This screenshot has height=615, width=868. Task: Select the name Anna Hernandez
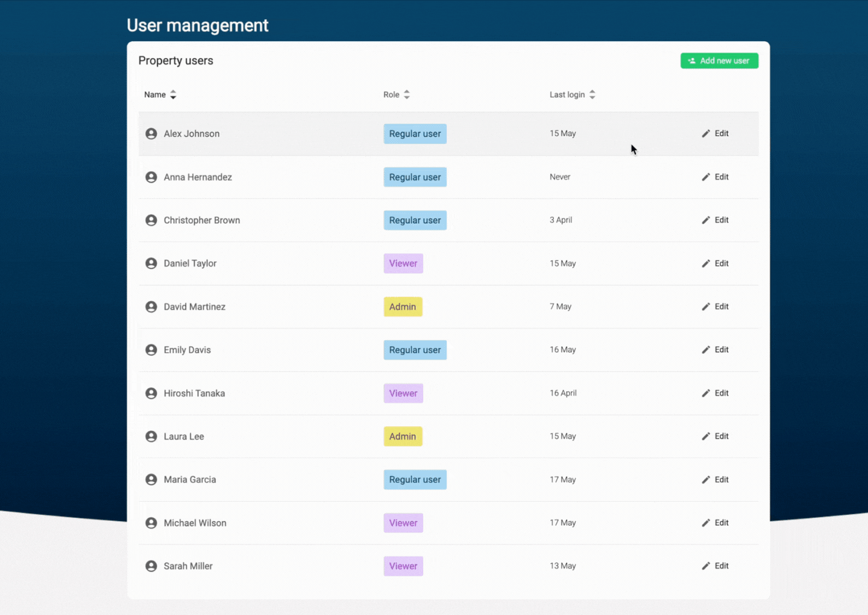tap(198, 177)
